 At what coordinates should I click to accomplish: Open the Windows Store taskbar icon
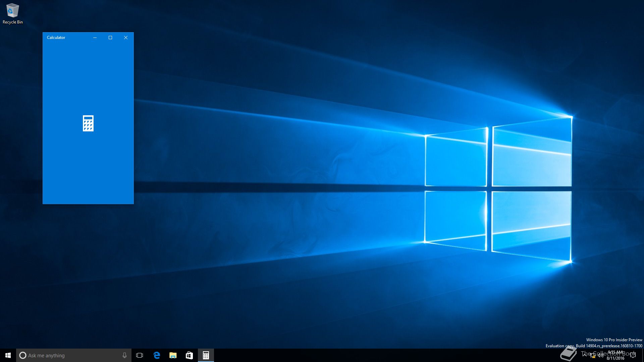190,355
